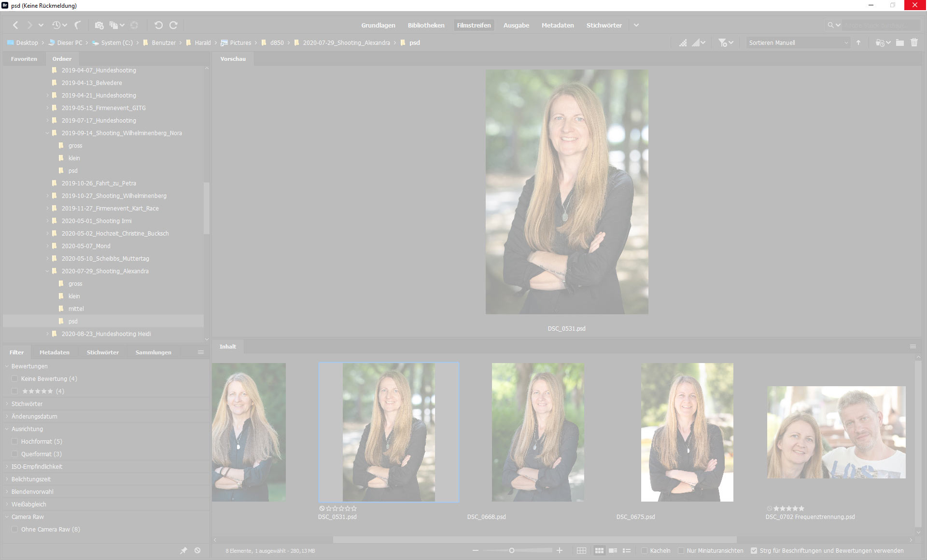The width and height of the screenshot is (927, 560).
Task: Check Nur Miniaturansichten option
Action: click(681, 550)
